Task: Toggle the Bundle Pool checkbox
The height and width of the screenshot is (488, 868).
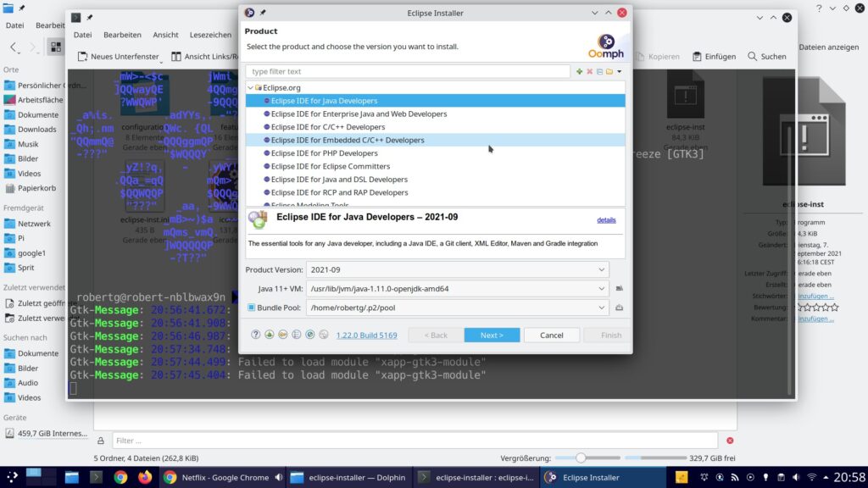Action: 251,308
